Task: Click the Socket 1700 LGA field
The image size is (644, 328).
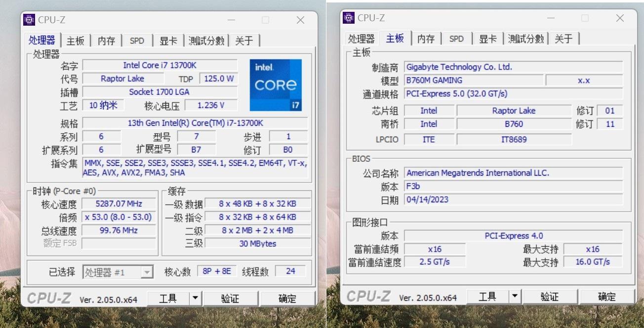Action: point(160,92)
